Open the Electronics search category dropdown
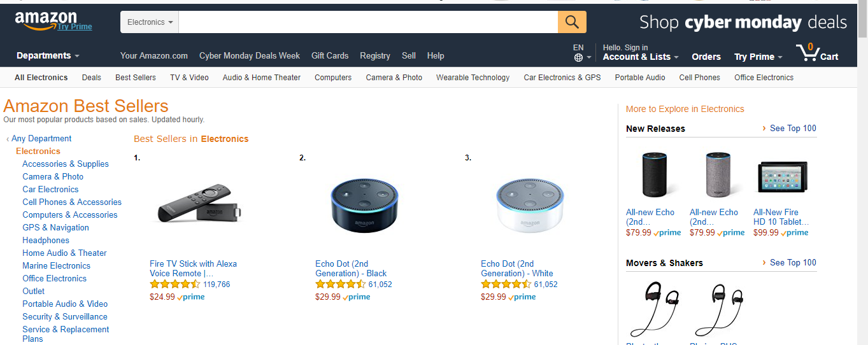 [150, 22]
